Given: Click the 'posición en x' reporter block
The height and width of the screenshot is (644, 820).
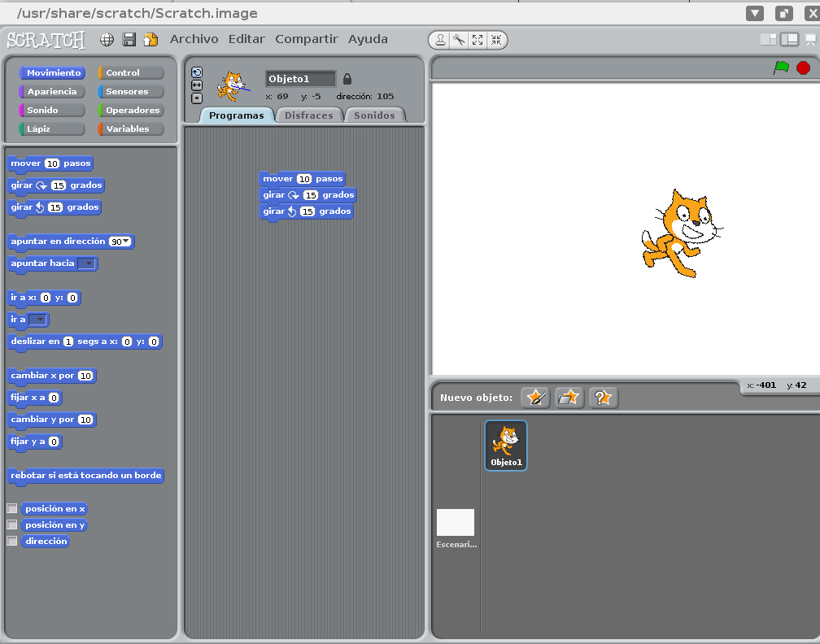Looking at the screenshot, I should point(55,509).
